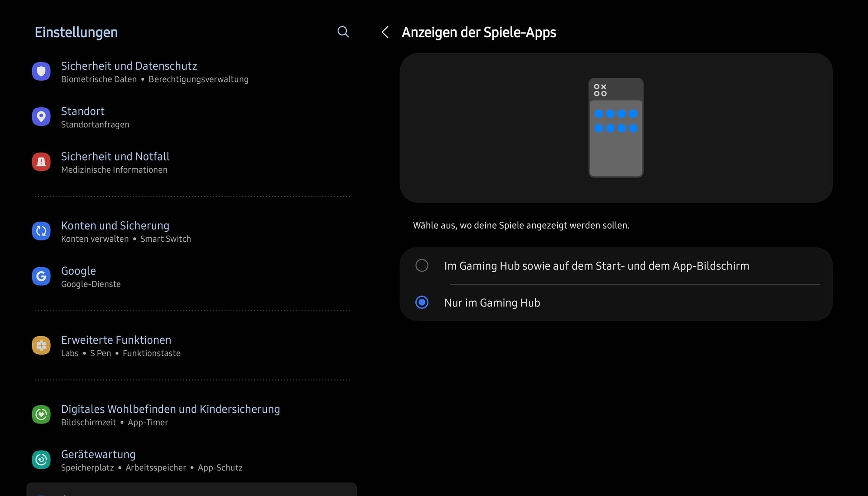The height and width of the screenshot is (496, 868).
Task: Open Standort settings entry
Action: (x=83, y=112)
